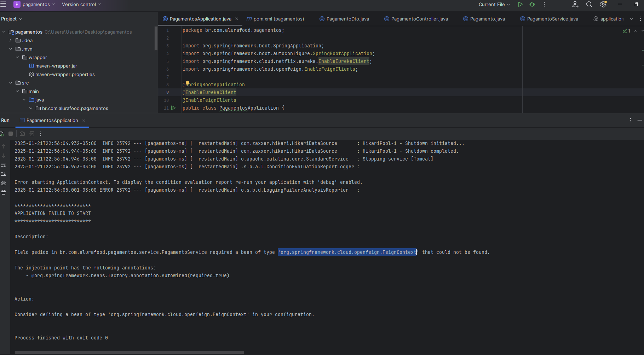Click the thread dump camera icon

[22, 134]
